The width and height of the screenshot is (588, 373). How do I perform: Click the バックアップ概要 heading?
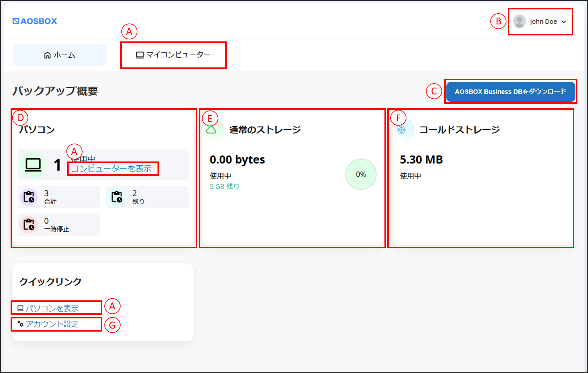click(55, 91)
